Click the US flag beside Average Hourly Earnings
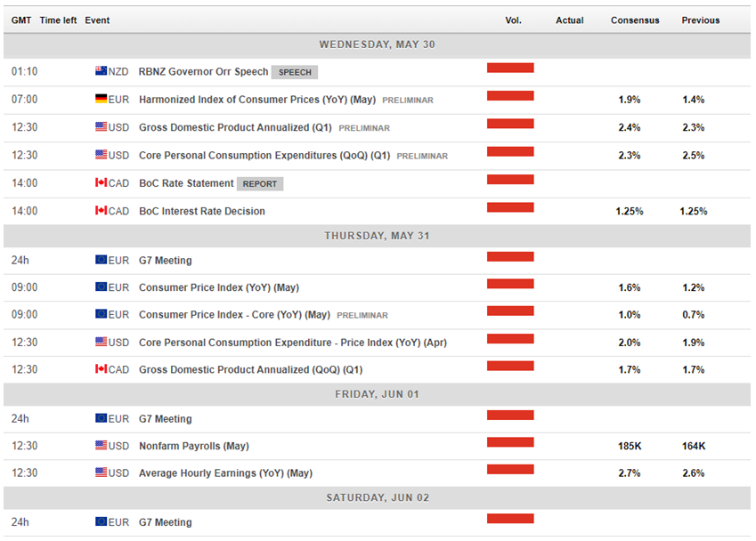The image size is (756, 541). (x=101, y=472)
